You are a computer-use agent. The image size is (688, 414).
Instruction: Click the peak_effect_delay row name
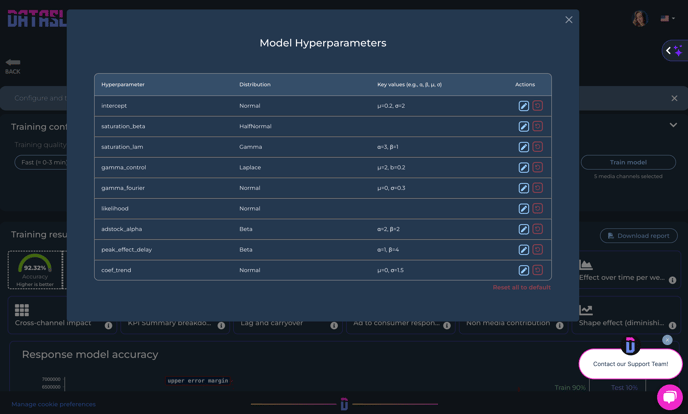[x=126, y=250]
